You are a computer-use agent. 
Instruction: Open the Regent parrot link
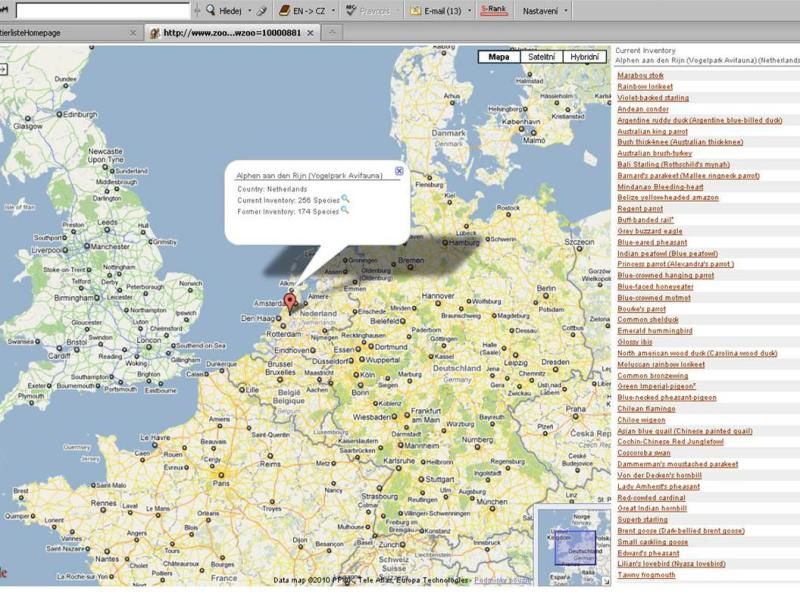click(640, 209)
